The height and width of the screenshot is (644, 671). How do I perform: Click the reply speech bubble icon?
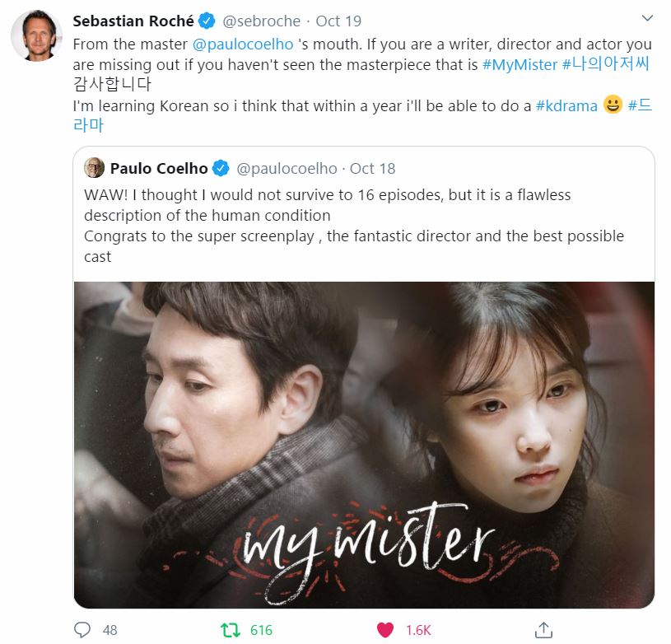pyautogui.click(x=82, y=630)
